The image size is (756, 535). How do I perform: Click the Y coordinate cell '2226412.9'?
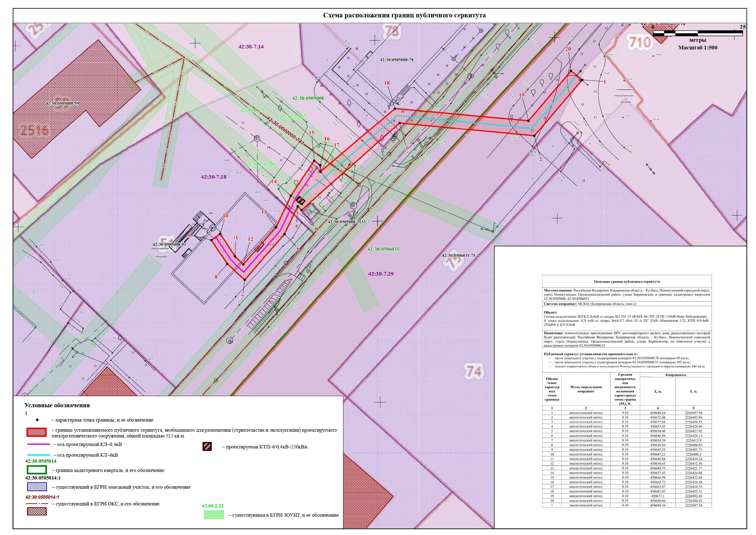tap(693, 440)
